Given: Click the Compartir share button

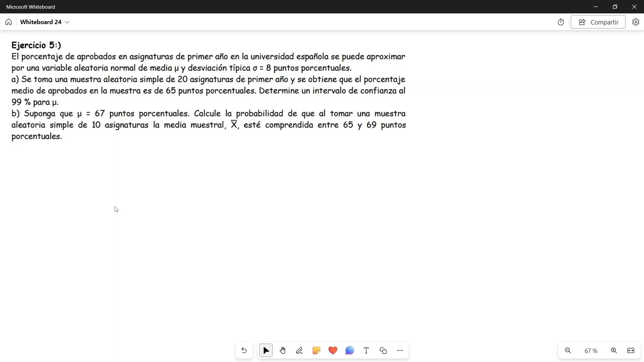Looking at the screenshot, I should [598, 22].
